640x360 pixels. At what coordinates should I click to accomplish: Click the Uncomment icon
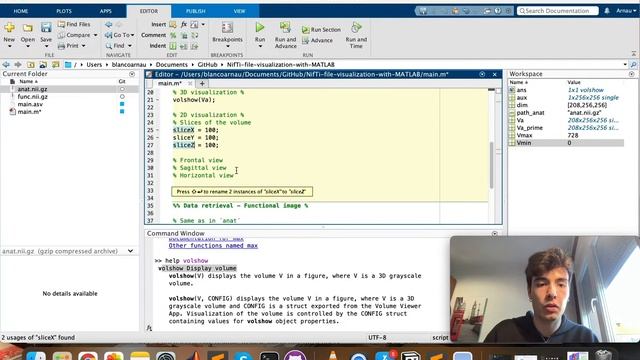tap(184, 36)
